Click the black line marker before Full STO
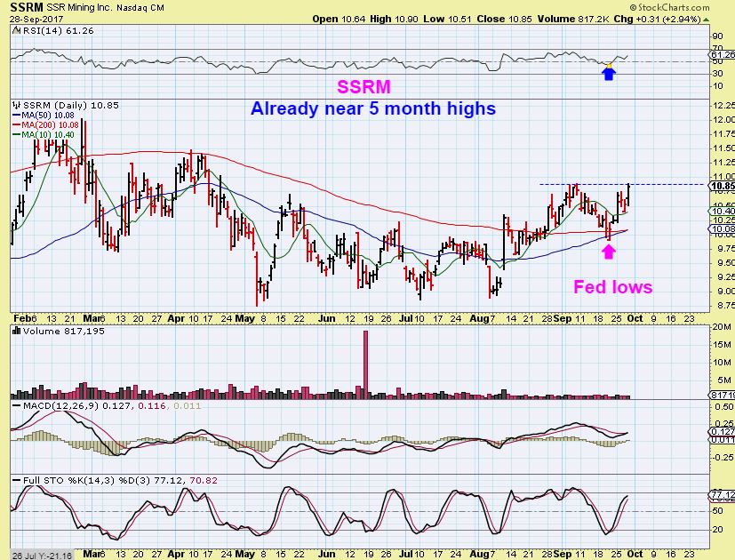The height and width of the screenshot is (560, 735). pos(17,481)
